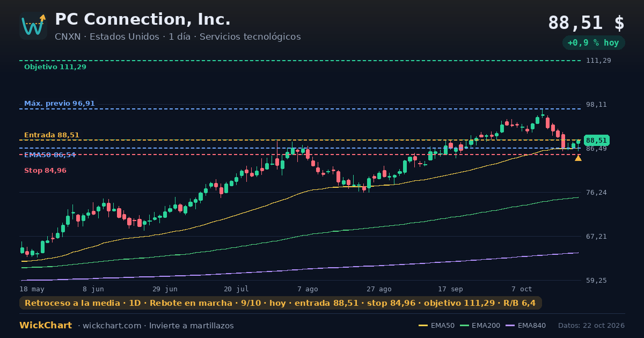Click the EMA200 green legend swatch
644x338 pixels.
(x=464, y=326)
